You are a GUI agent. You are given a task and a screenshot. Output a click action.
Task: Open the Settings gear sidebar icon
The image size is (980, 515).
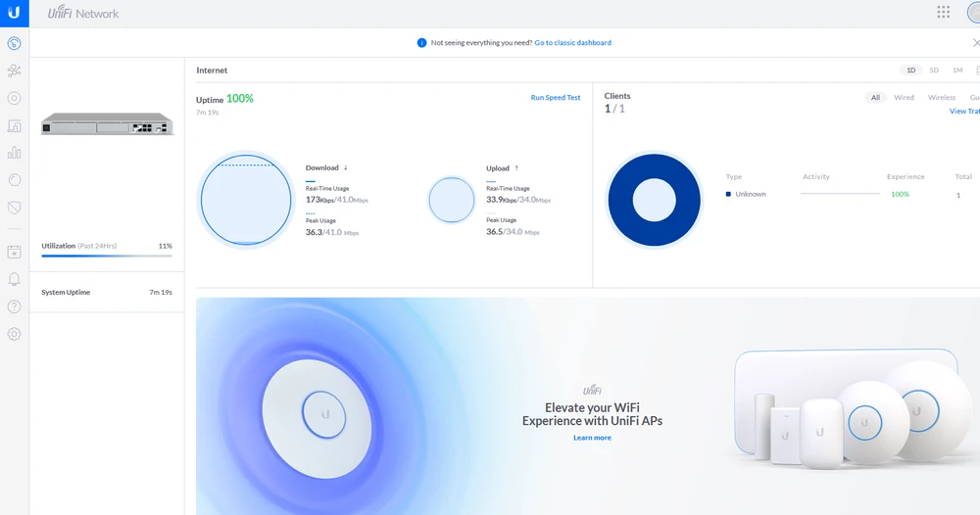[x=14, y=334]
